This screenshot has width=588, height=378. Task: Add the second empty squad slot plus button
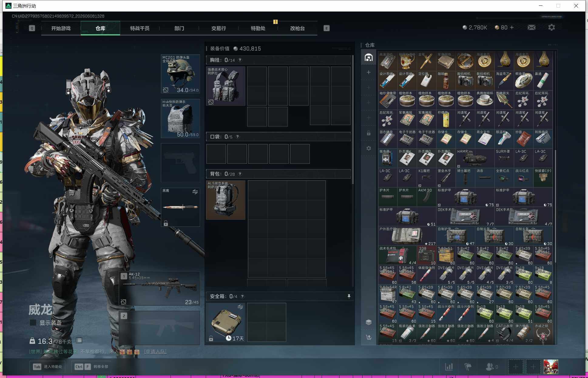pyautogui.click(x=533, y=367)
